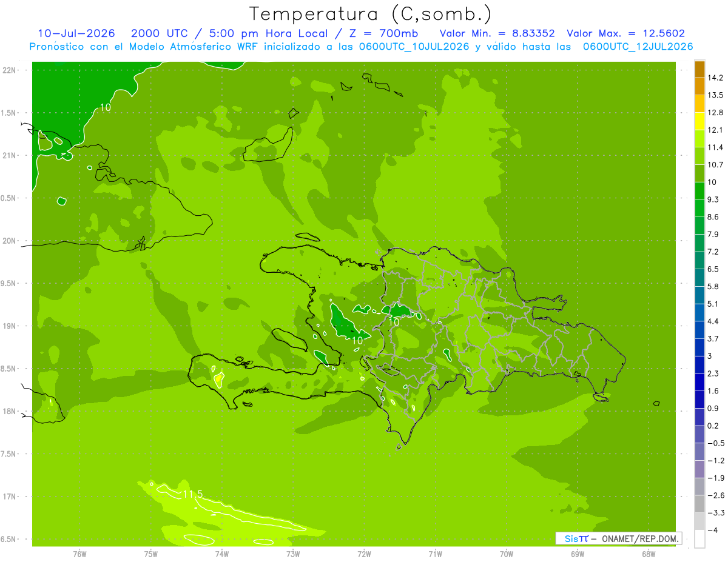Click the "3.7" value on the color scale

pyautogui.click(x=713, y=338)
